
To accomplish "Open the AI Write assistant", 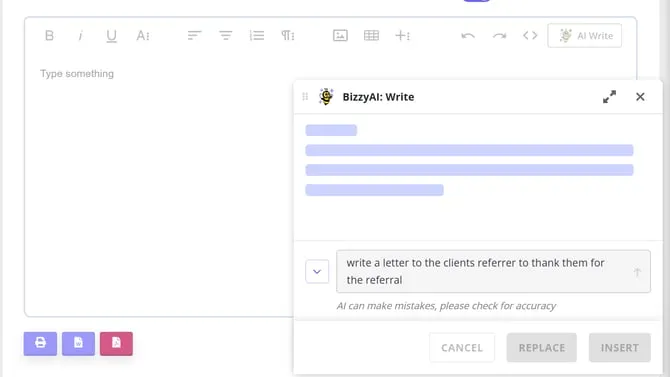I will [x=585, y=35].
